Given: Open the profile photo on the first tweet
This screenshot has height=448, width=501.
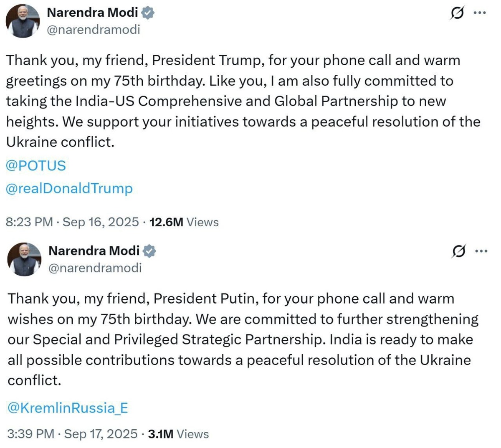Looking at the screenshot, I should pyautogui.click(x=23, y=21).
